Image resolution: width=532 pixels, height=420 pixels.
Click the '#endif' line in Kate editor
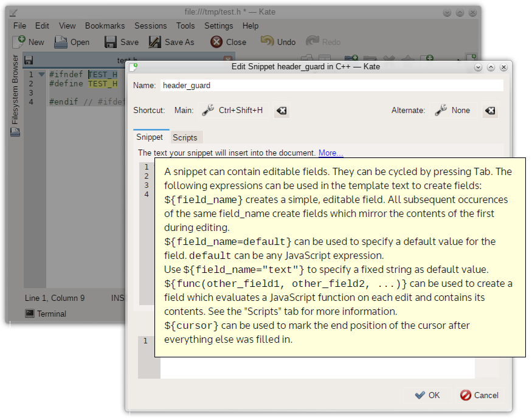[x=87, y=102]
